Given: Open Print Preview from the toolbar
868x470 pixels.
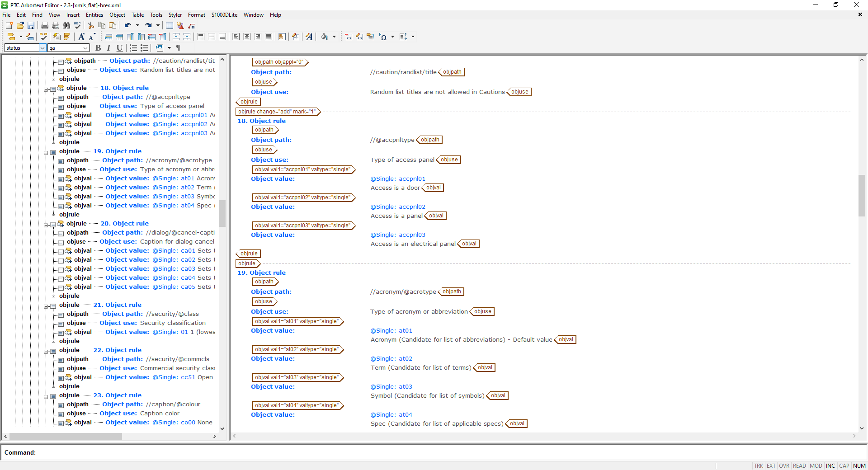Looking at the screenshot, I should pos(55,26).
